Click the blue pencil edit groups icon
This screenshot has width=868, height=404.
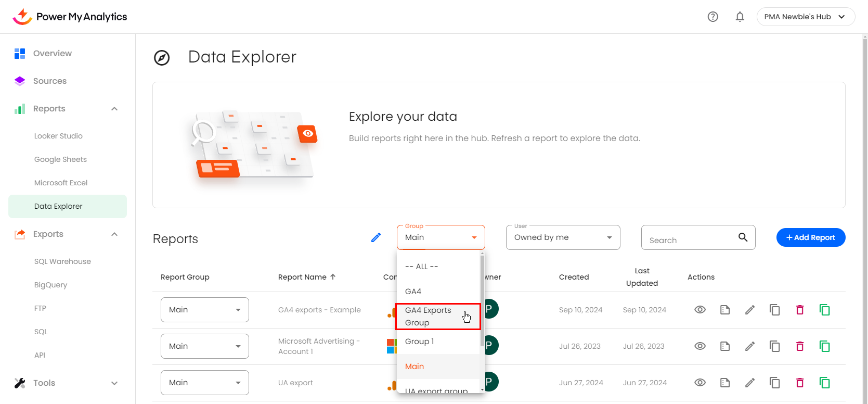(x=376, y=237)
